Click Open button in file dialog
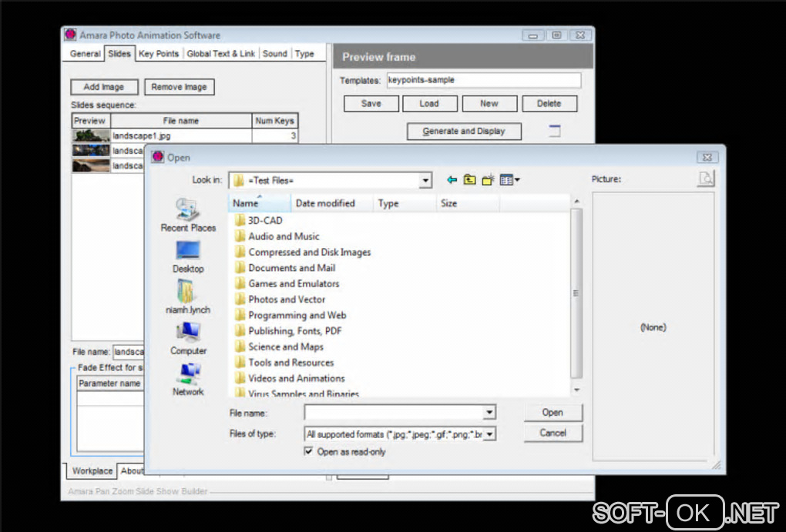The height and width of the screenshot is (532, 786). click(x=553, y=412)
